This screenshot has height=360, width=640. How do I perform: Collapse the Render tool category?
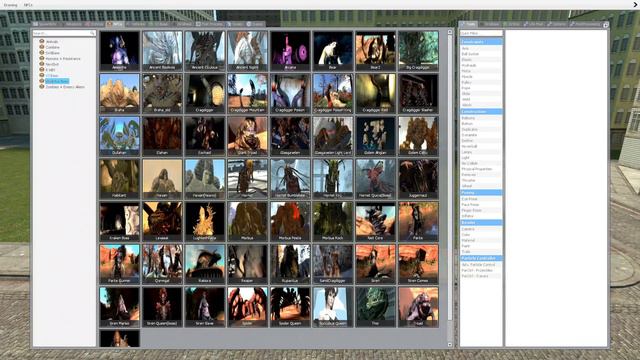pyautogui.click(x=481, y=222)
